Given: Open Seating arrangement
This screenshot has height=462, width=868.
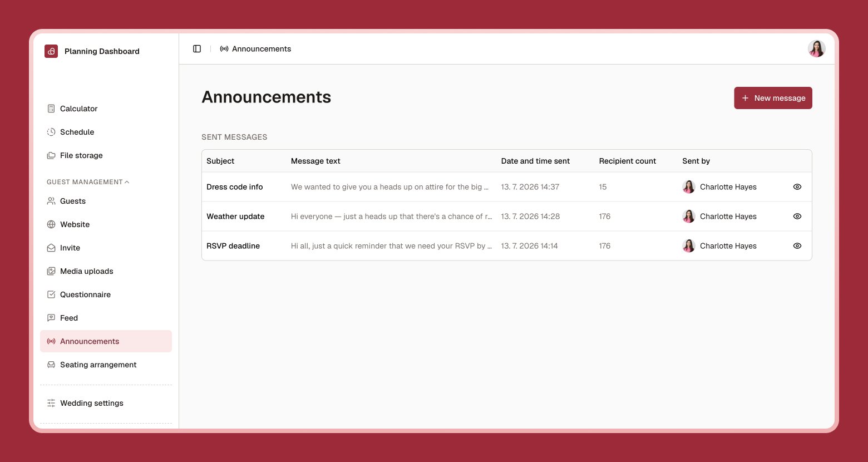Looking at the screenshot, I should click(106, 365).
